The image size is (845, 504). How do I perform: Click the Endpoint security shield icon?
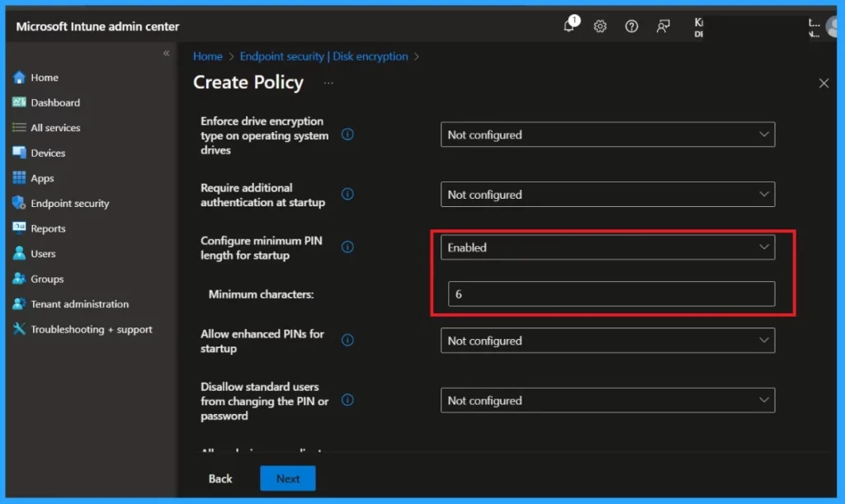point(19,203)
